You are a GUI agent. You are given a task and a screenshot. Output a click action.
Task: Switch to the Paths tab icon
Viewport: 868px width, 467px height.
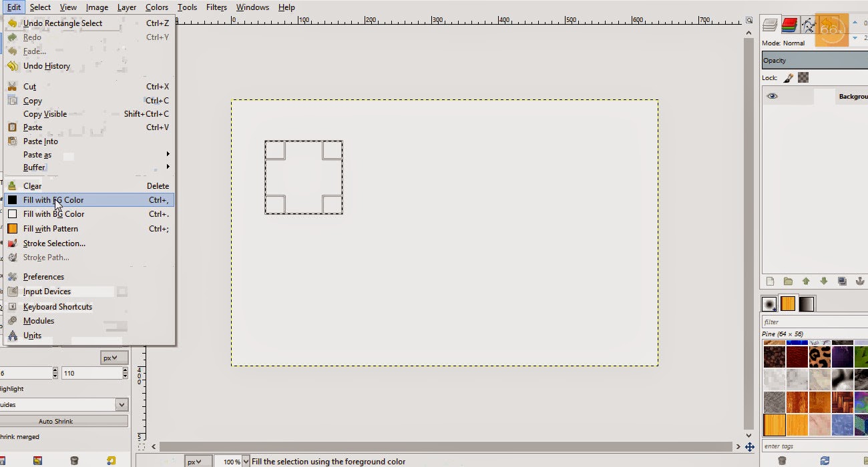(x=809, y=25)
